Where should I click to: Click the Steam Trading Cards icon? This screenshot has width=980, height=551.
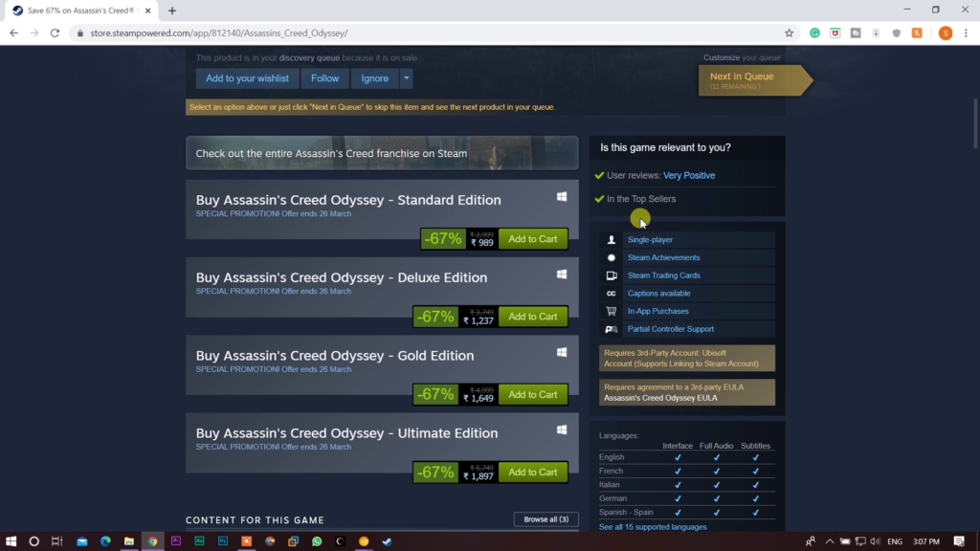612,275
